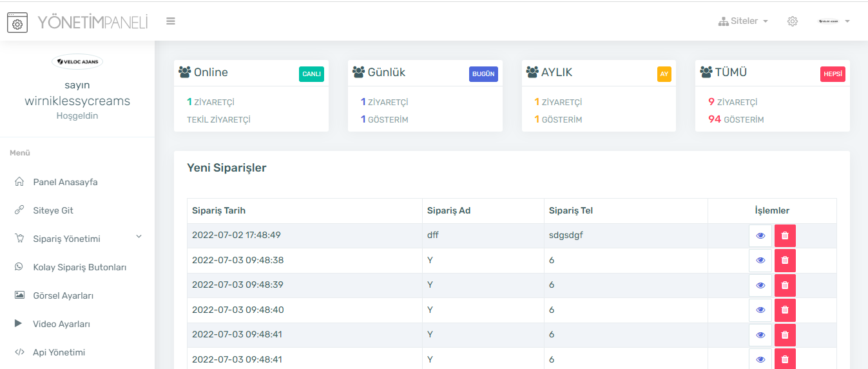This screenshot has width=868, height=369.
Task: Delete order dated 2022-07-03 09:48:38
Action: (x=785, y=260)
